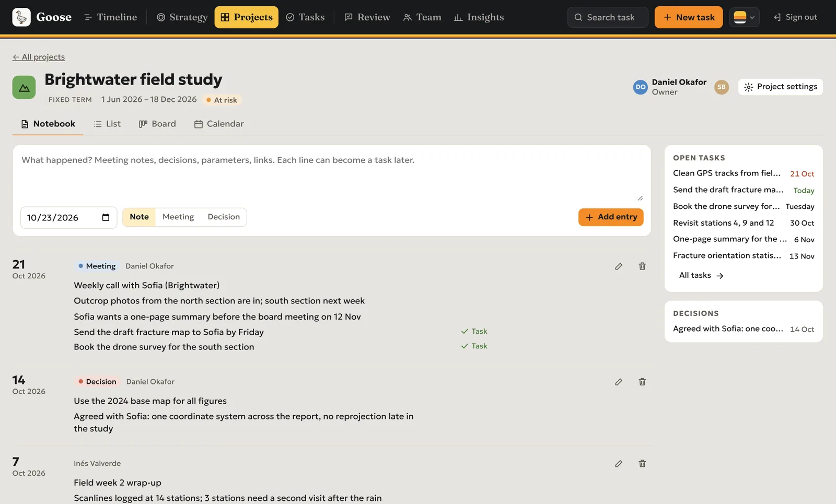
Task: Select the Notebook tab
Action: click(x=48, y=124)
